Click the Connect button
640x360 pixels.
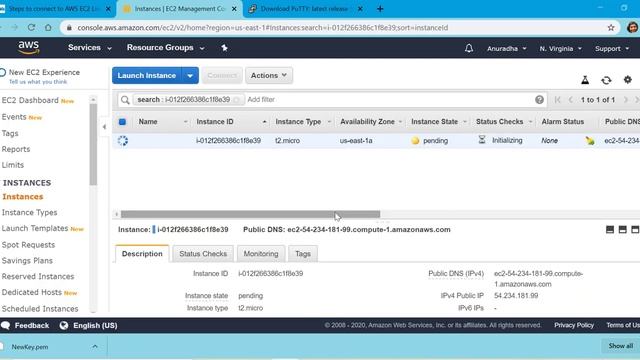point(222,76)
